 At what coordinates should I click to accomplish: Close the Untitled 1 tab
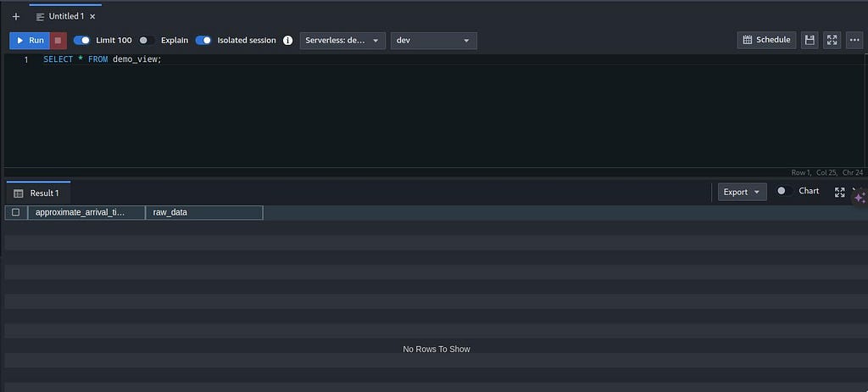[x=92, y=17]
